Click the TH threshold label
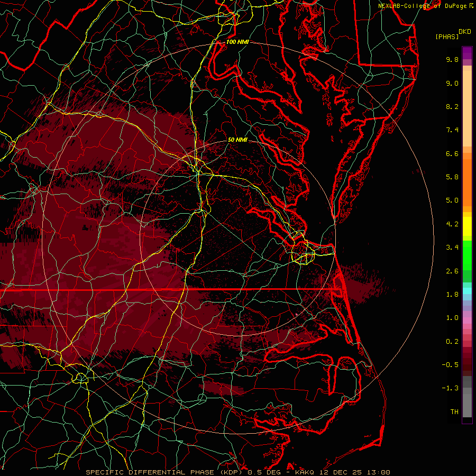The height and width of the screenshot is (476, 476). pyautogui.click(x=454, y=412)
